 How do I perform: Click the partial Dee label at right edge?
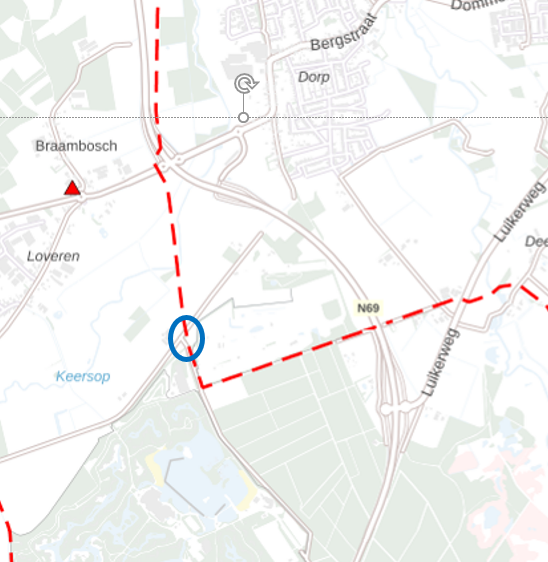[x=537, y=242]
